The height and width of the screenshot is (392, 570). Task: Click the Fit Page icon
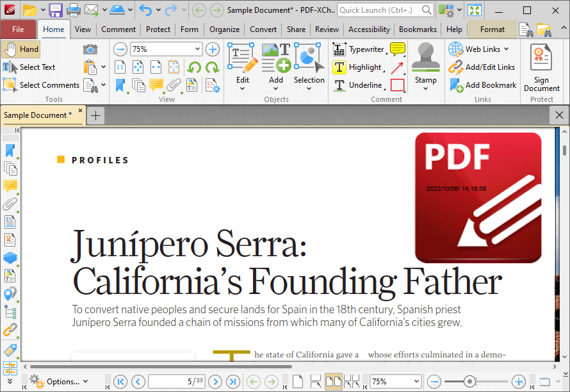[138, 67]
